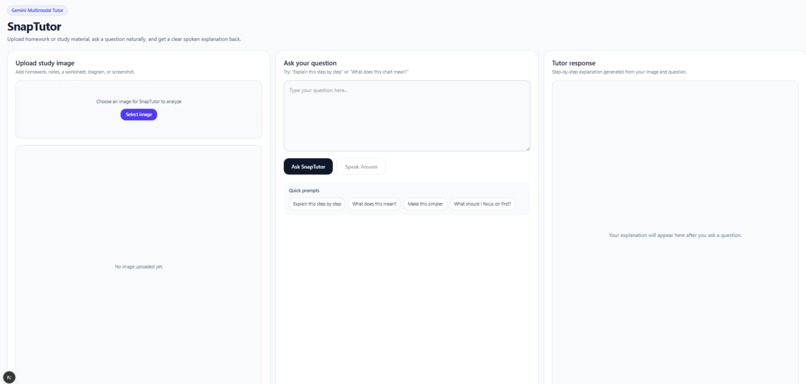Click the SnapTutor page title
Viewport: 806px width, 384px height.
click(x=34, y=27)
